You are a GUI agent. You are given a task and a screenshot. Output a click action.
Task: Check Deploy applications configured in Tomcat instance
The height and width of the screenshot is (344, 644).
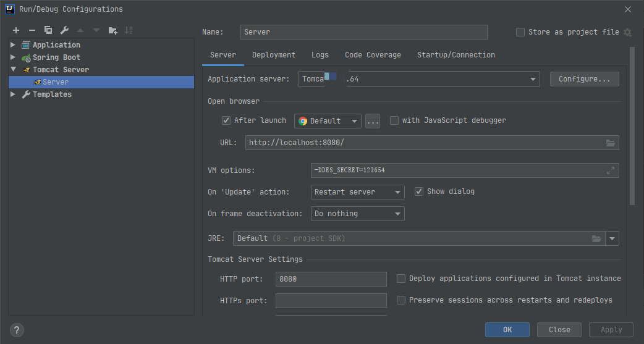401,279
